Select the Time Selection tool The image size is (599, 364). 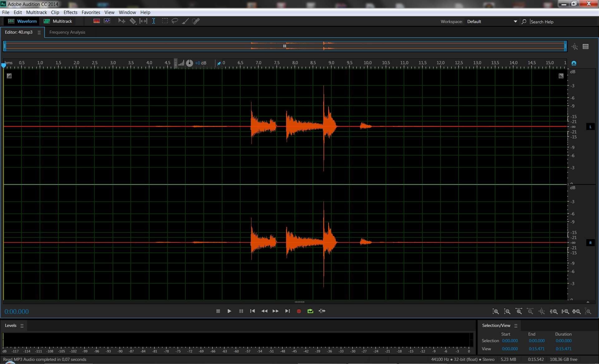point(153,21)
